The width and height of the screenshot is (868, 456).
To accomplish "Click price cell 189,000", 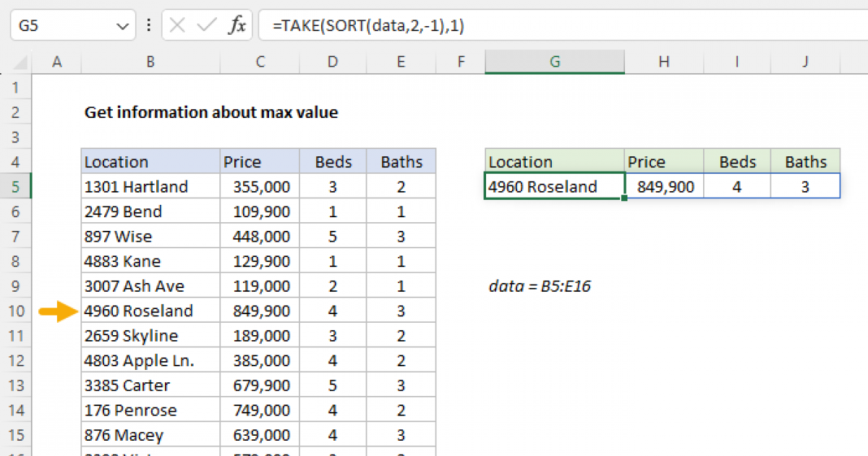I will click(260, 336).
